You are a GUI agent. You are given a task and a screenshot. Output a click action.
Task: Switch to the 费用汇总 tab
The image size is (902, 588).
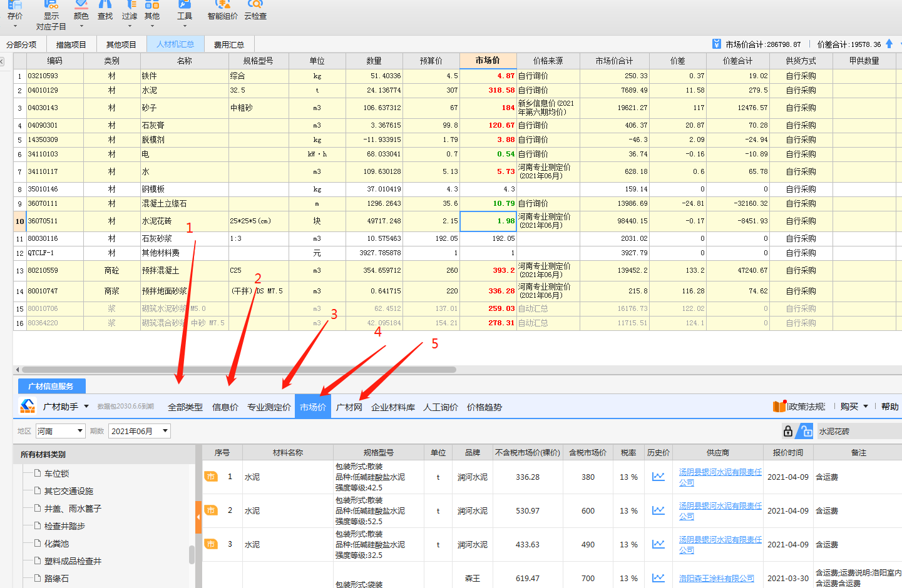click(x=229, y=44)
